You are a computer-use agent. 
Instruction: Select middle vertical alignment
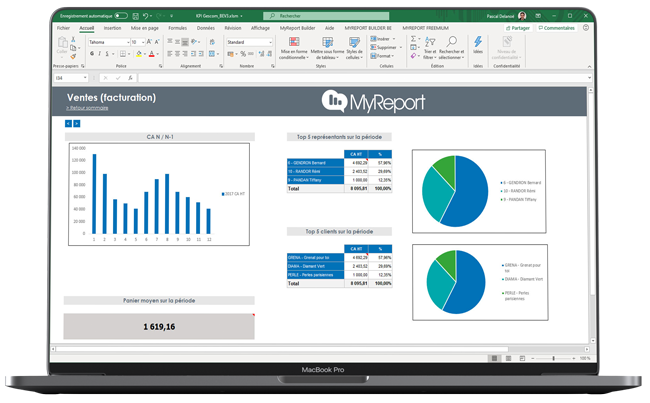click(177, 42)
